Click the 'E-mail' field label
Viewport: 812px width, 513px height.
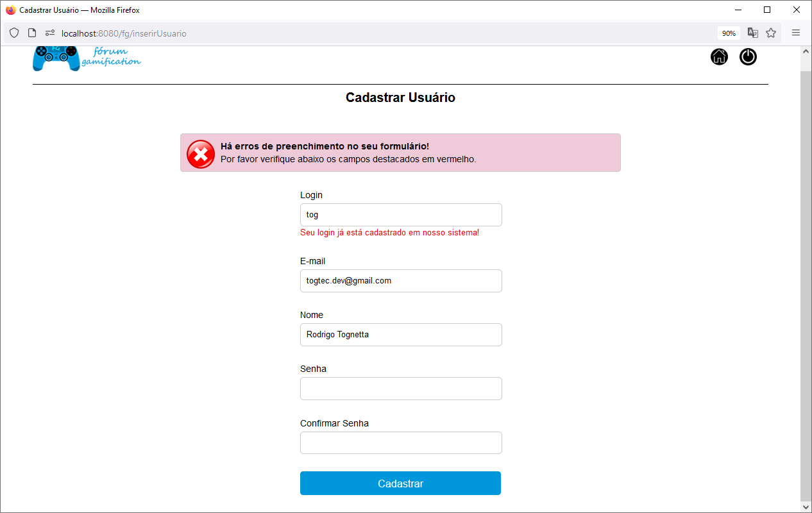312,261
